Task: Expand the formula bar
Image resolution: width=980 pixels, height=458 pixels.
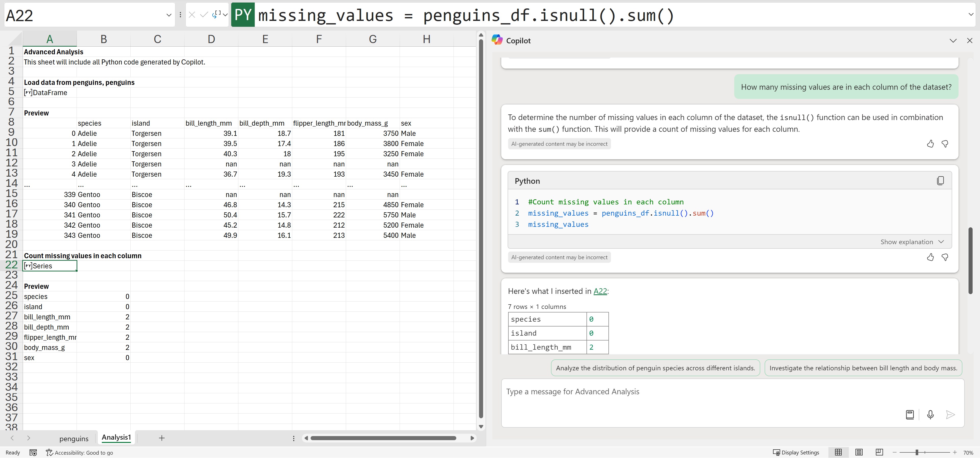Action: (971, 15)
